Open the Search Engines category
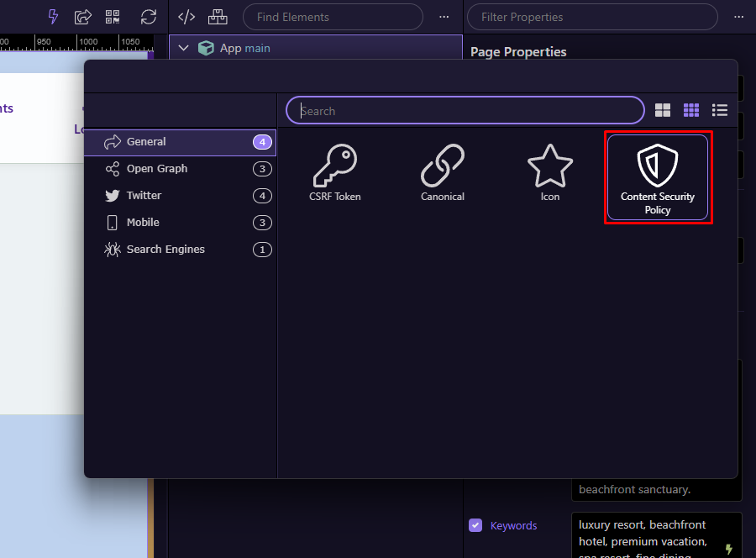 (165, 250)
